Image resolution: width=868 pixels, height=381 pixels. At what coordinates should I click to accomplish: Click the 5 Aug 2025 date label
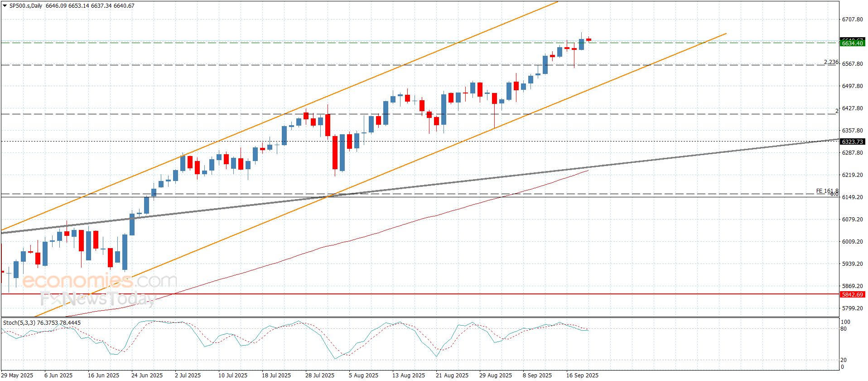[x=363, y=376]
